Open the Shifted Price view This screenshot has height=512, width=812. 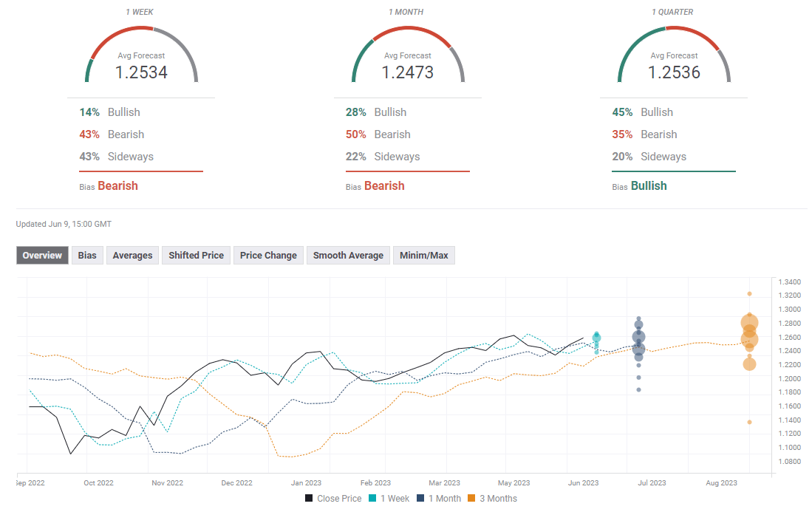(196, 256)
